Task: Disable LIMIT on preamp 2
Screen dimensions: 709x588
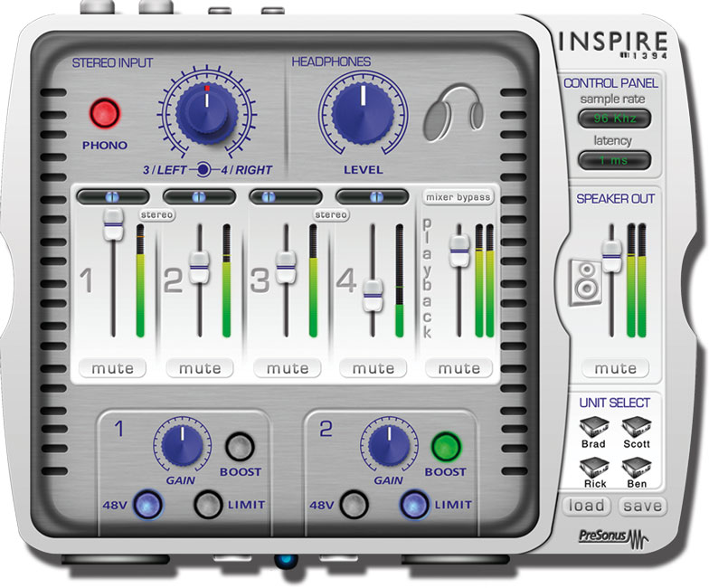Action: pos(414,505)
